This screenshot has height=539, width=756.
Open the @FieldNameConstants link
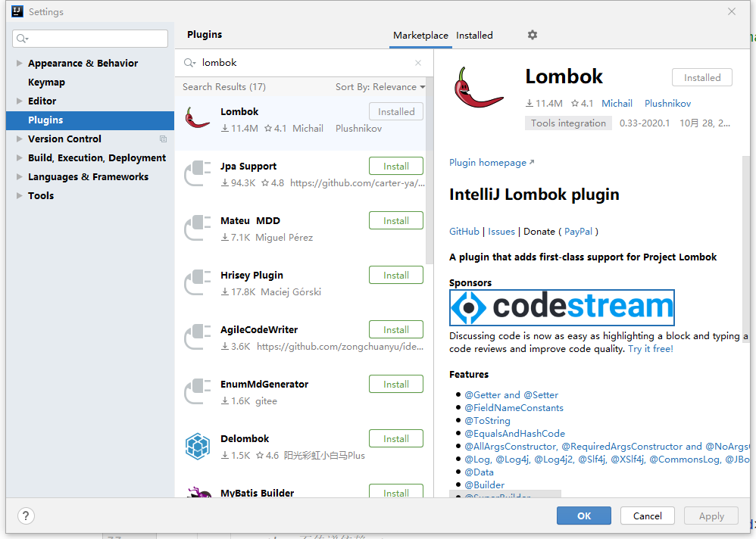[514, 407]
